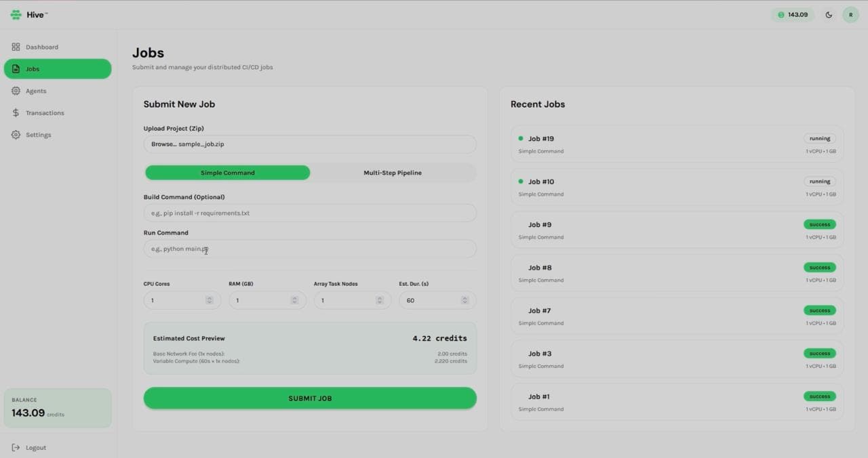Click the Dashboard grid icon

[16, 47]
